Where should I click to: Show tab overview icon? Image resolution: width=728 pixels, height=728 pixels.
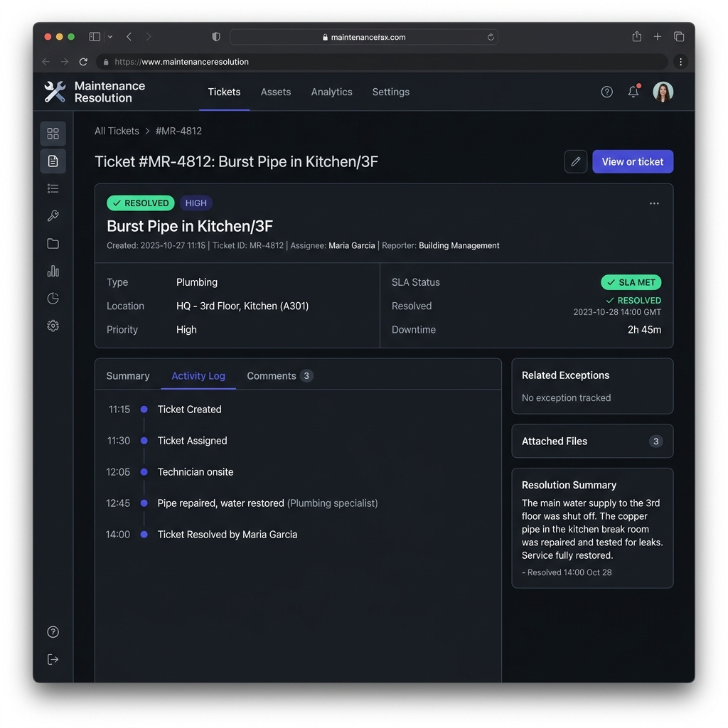(679, 37)
